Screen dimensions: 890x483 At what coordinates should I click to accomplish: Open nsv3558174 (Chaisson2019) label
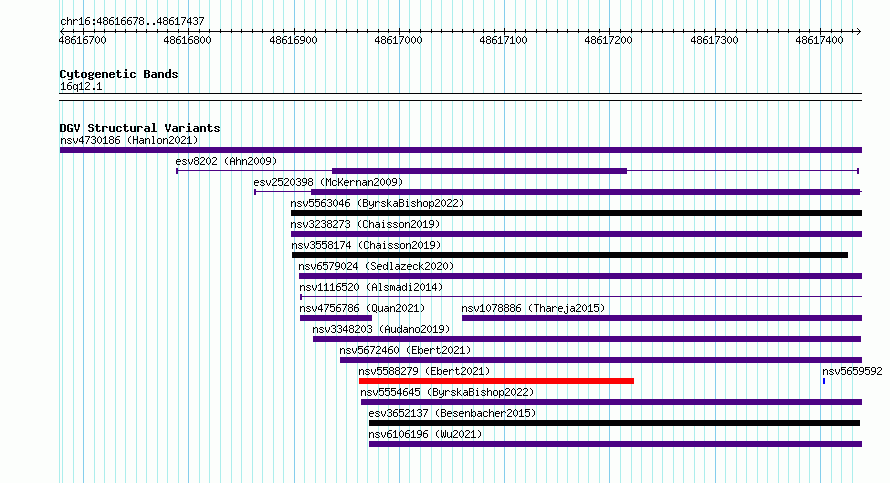[x=366, y=245]
